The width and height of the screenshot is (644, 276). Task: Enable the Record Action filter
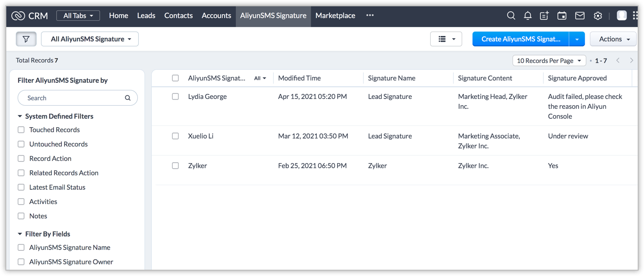[21, 159]
